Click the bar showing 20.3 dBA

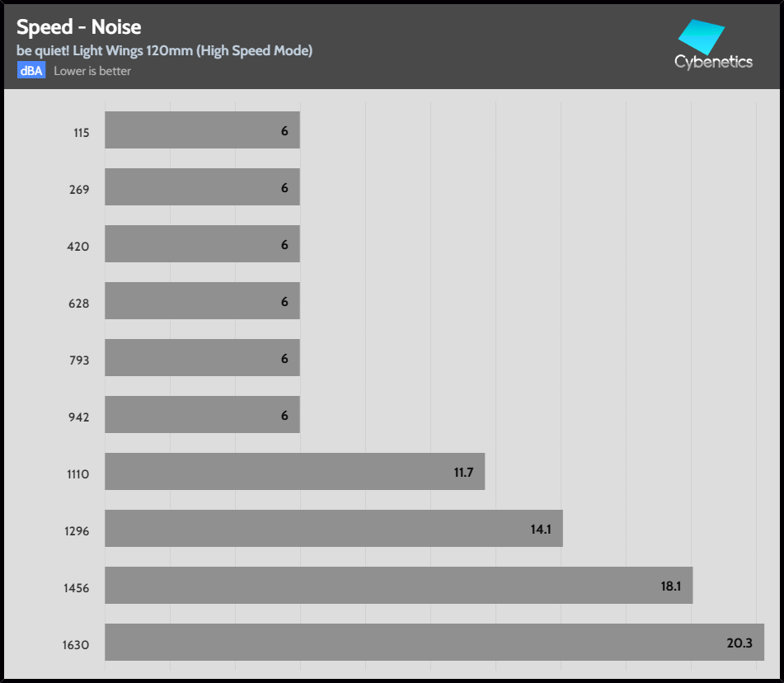pos(434,642)
